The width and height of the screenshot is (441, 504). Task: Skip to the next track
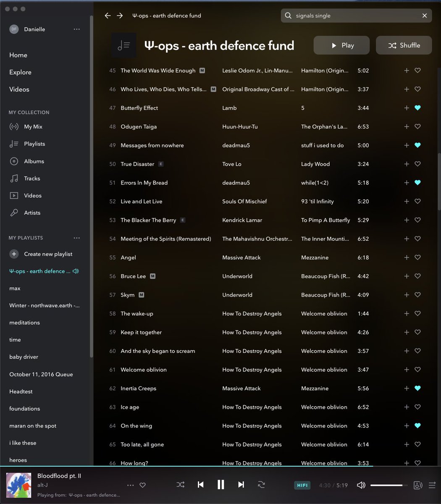click(x=241, y=485)
